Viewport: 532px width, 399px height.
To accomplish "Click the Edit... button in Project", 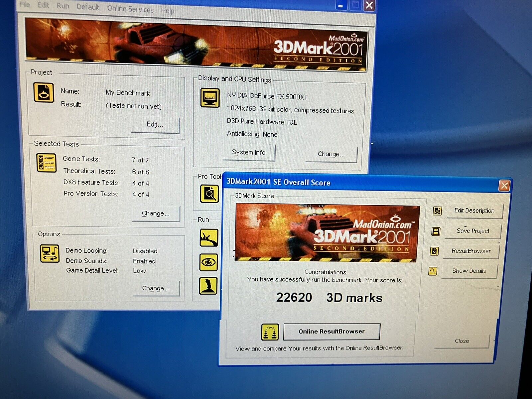I will click(x=155, y=125).
